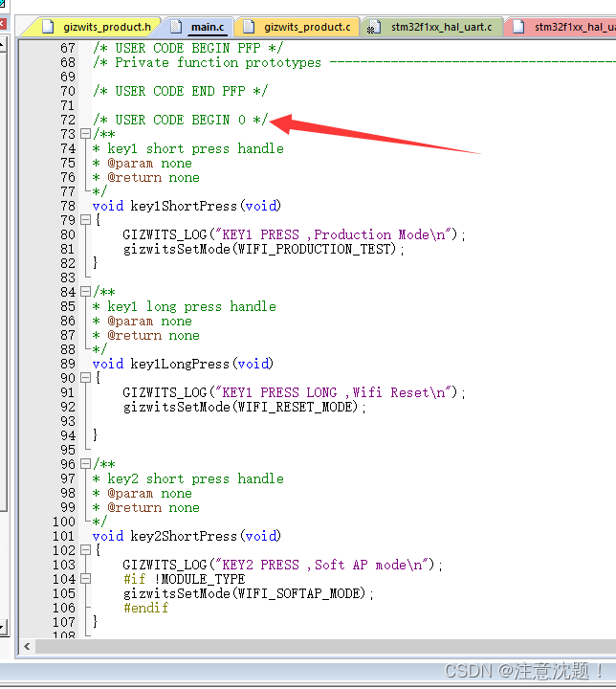Click line number 92 in the gutter
Image resolution: width=616 pixels, height=689 pixels.
tap(68, 407)
